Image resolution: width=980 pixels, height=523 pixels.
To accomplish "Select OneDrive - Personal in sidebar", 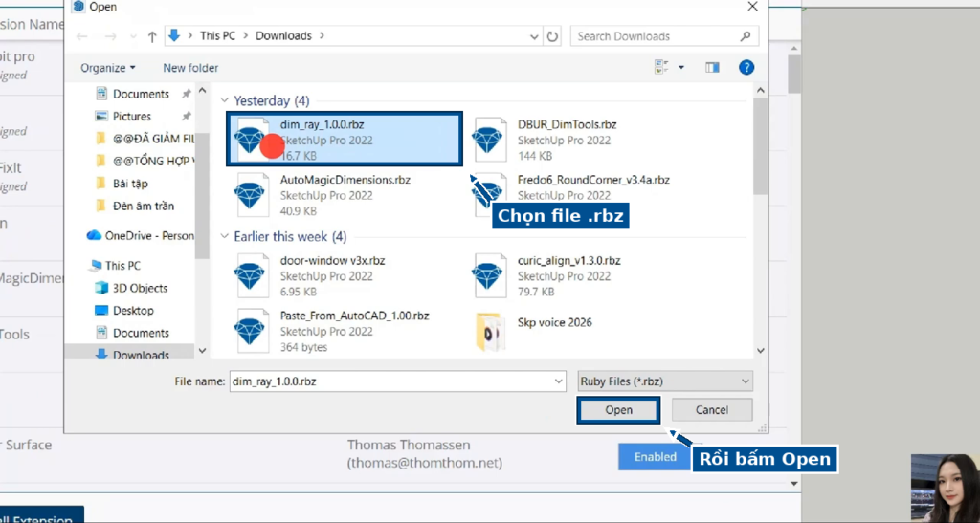I will click(x=140, y=236).
